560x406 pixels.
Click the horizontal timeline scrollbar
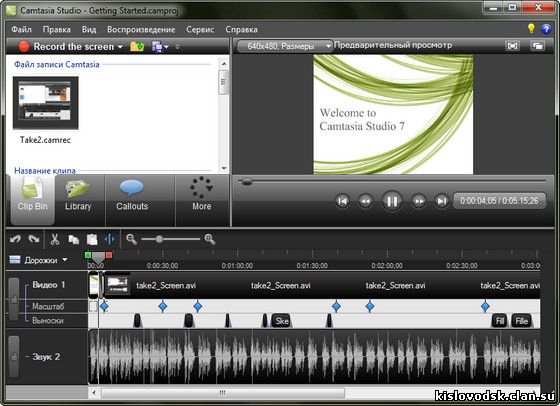point(223,393)
